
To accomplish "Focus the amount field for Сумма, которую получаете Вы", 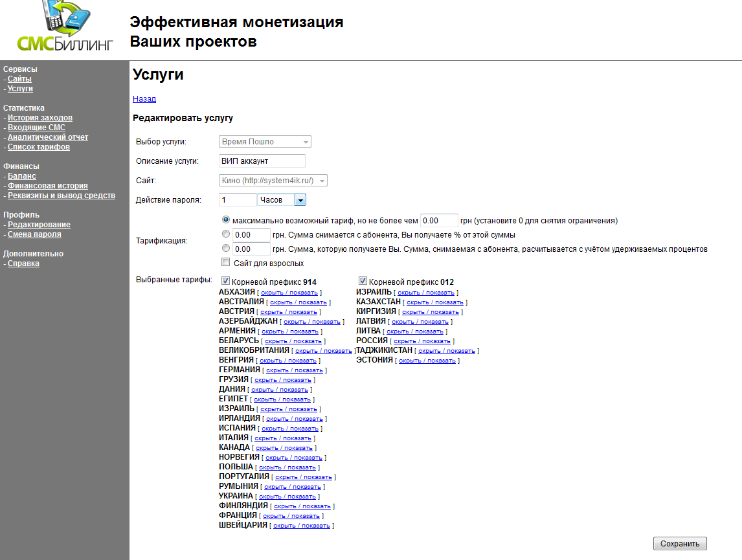I will tap(252, 249).
